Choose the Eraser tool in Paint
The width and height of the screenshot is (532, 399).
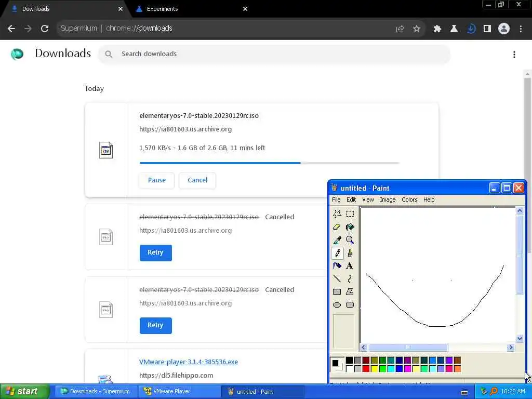tap(337, 227)
